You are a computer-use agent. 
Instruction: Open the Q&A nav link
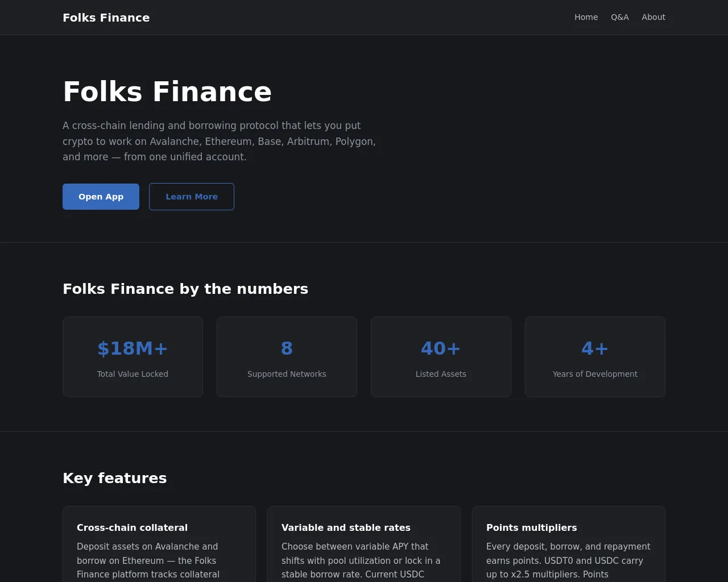point(620,17)
